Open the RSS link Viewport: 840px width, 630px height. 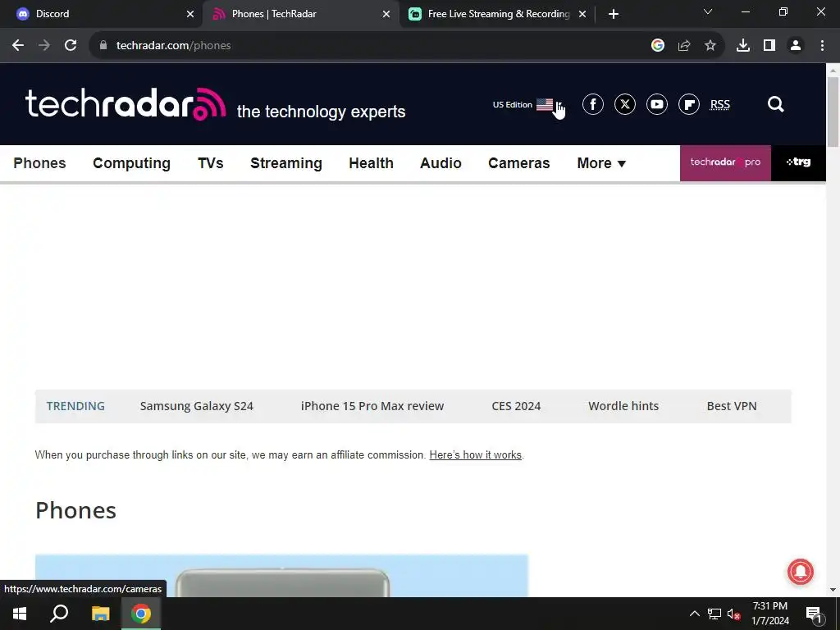point(720,104)
